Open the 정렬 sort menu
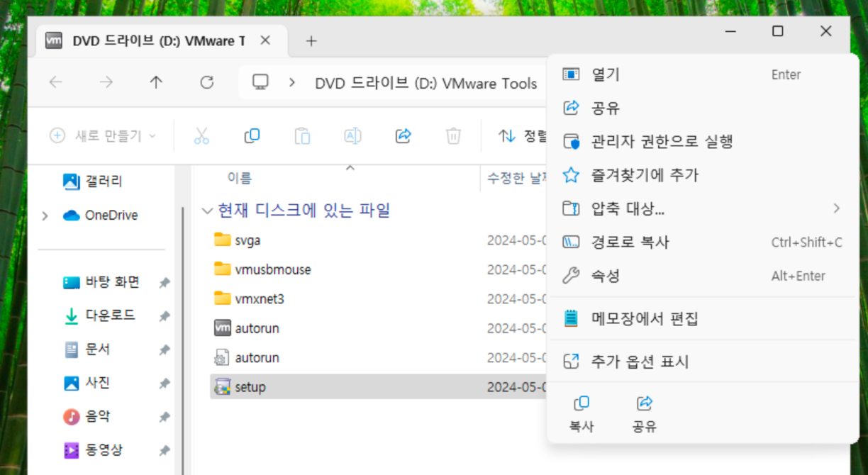This screenshot has height=475, width=868. click(x=523, y=135)
